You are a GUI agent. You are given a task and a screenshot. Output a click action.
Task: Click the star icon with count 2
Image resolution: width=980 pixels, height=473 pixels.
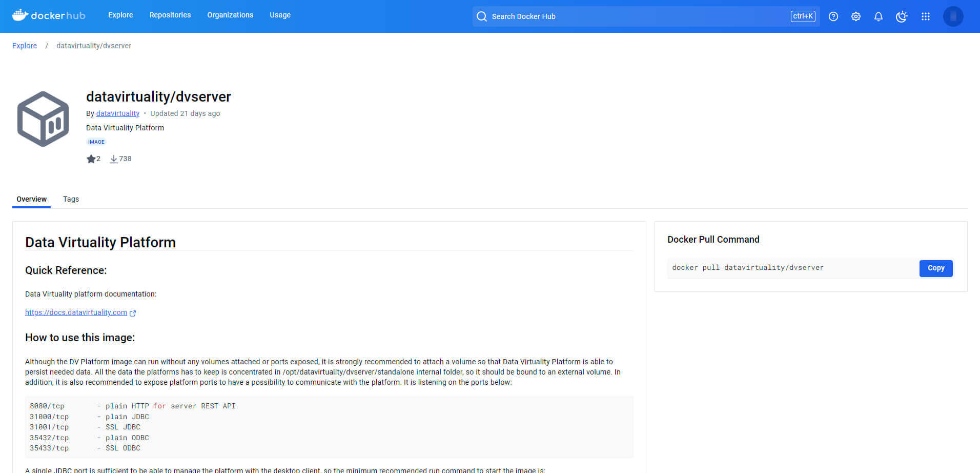point(92,159)
